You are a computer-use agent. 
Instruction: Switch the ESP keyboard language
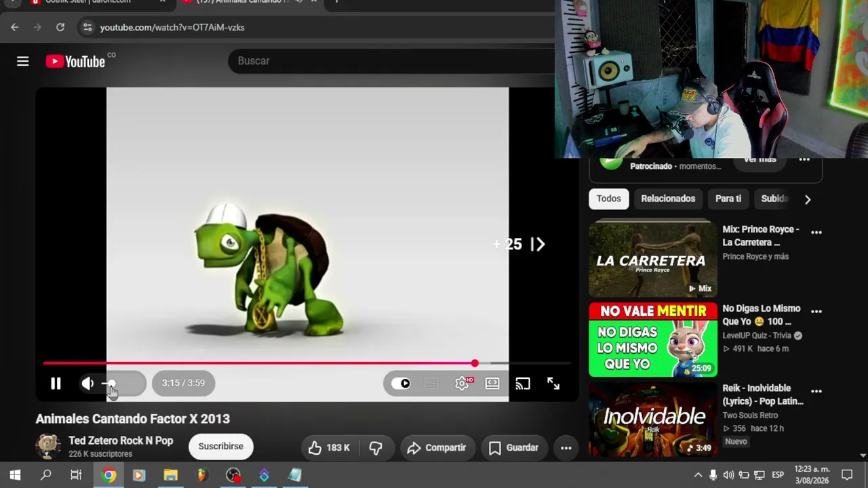tap(778, 475)
